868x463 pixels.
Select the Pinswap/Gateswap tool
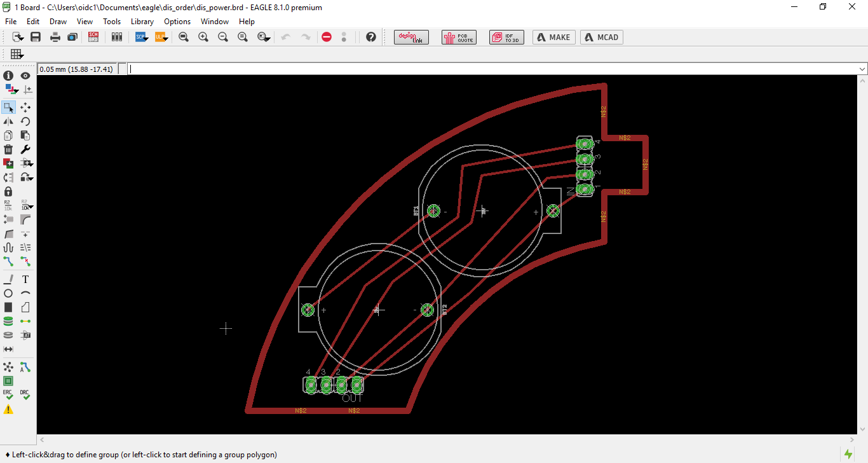(8, 177)
